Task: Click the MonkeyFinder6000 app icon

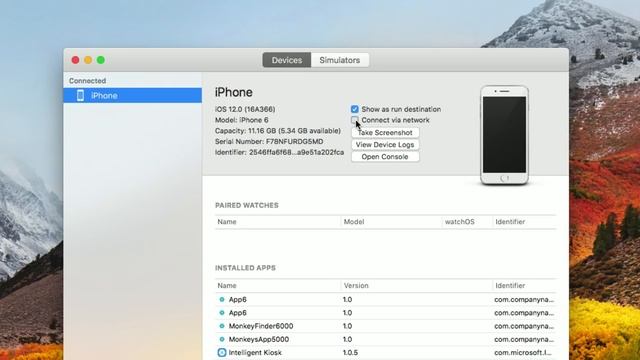Action: point(222,326)
